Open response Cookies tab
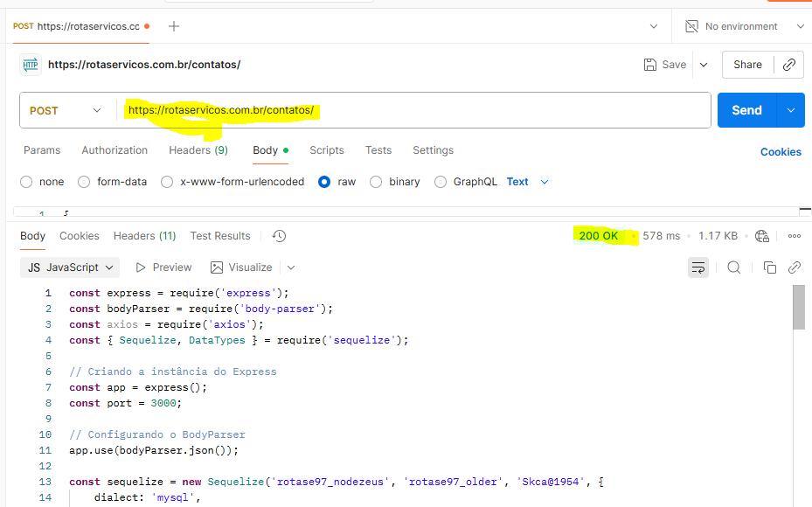812x507 pixels. coord(80,236)
